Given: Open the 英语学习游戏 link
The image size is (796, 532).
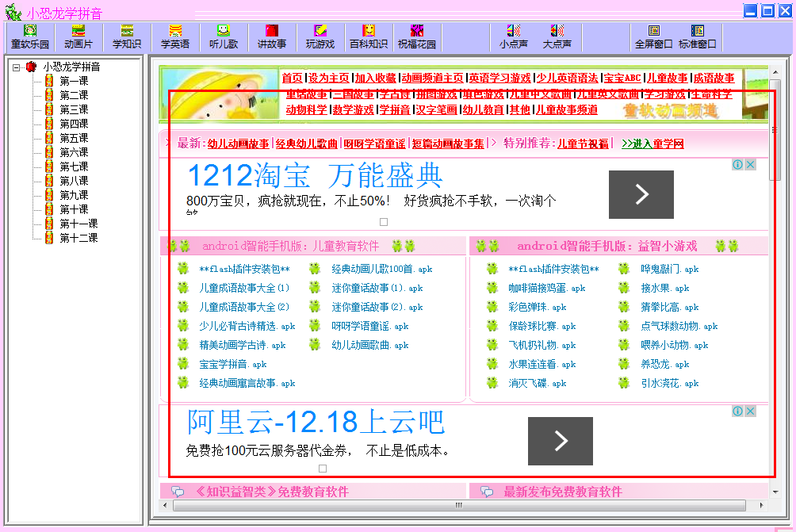Looking at the screenshot, I should 499,78.
